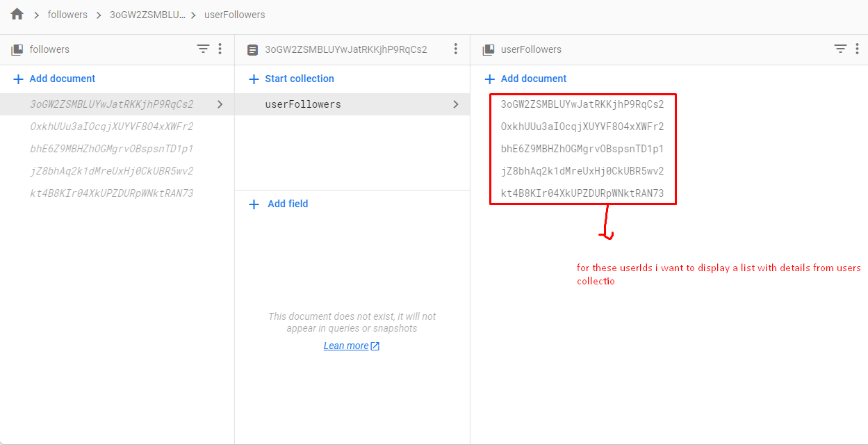The height and width of the screenshot is (445, 868).
Task: Open kt4B8KIr04XkUPZDURpWNktRAN73 in userFollowers list
Action: coord(582,193)
